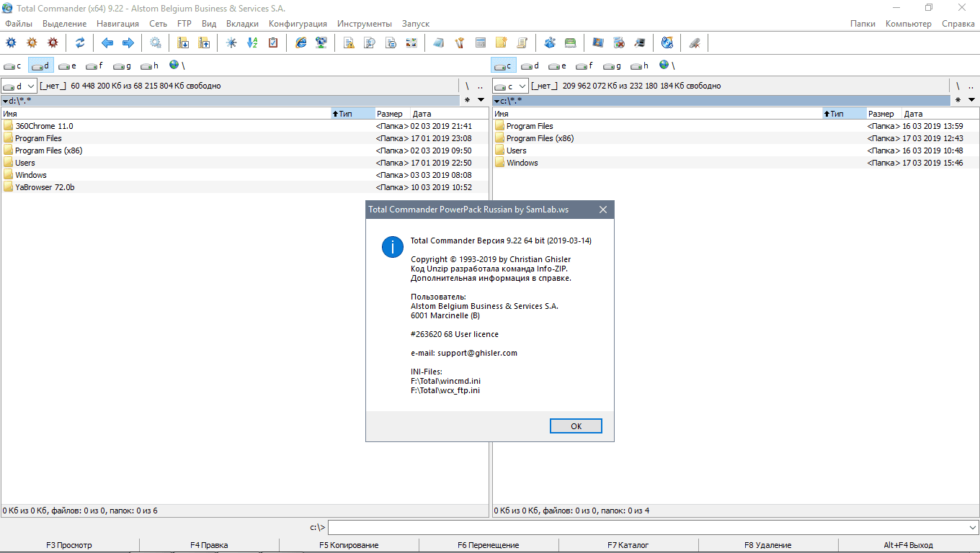The width and height of the screenshot is (980, 553).
Task: Open the Internet Explorer toolbar icon
Action: tap(301, 43)
